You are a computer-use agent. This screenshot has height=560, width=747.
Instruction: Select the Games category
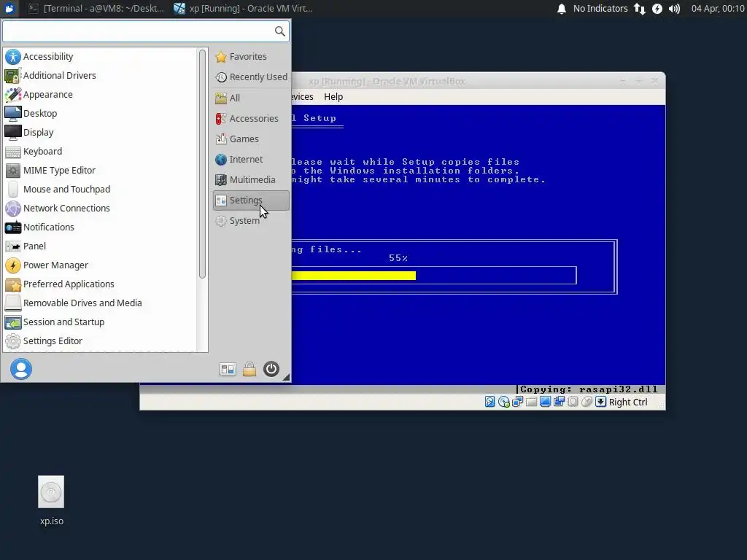[x=251, y=139]
